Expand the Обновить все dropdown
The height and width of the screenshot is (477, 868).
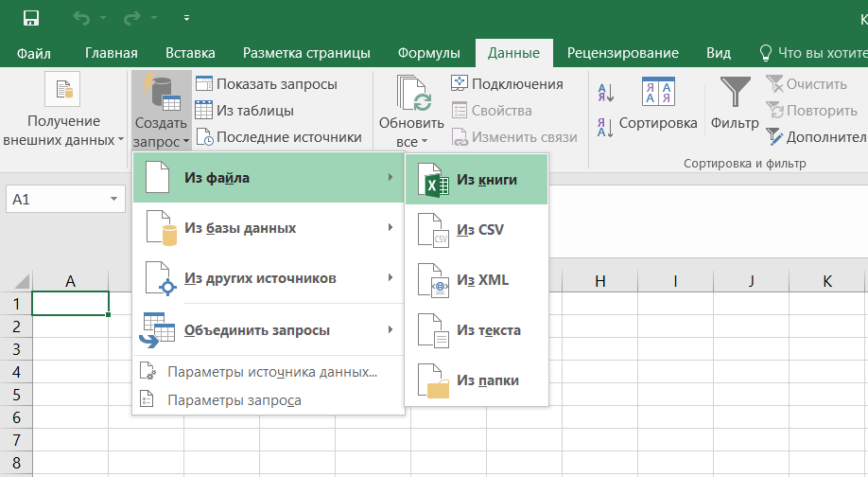411,141
